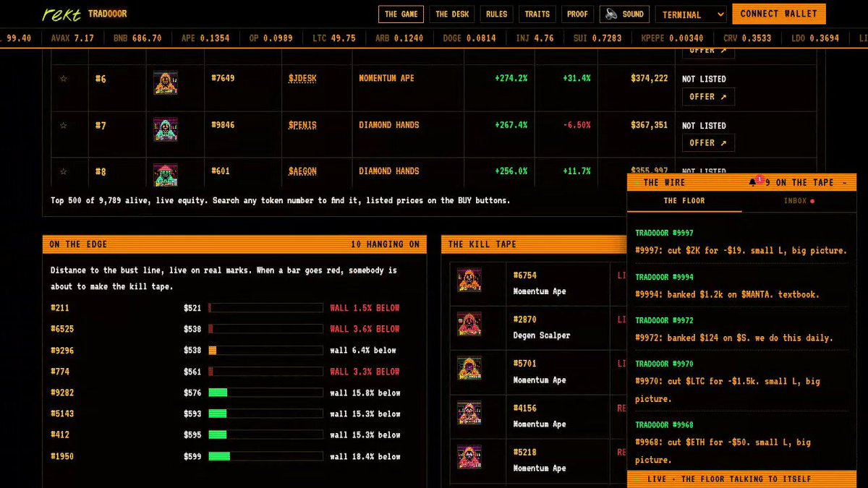Switch to The Floor tab

684,201
